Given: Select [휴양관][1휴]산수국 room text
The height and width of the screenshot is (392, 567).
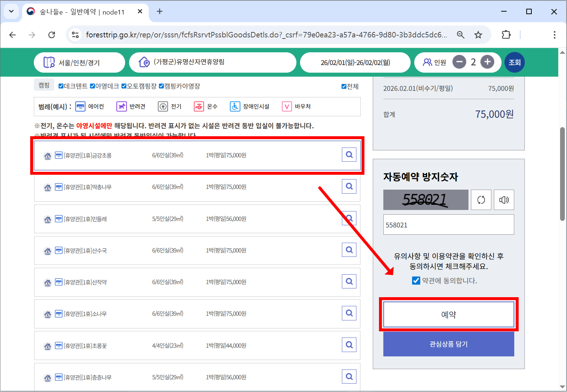Looking at the screenshot, I should [85, 251].
